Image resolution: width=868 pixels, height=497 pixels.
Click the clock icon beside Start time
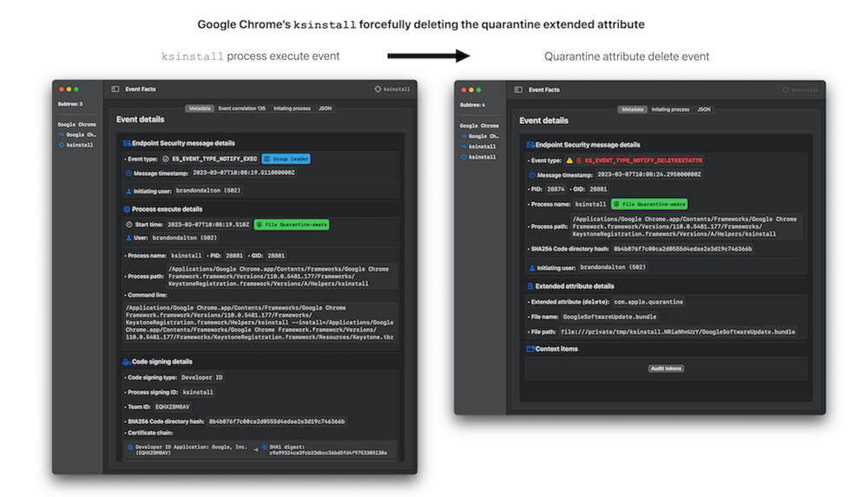pyautogui.click(x=129, y=225)
